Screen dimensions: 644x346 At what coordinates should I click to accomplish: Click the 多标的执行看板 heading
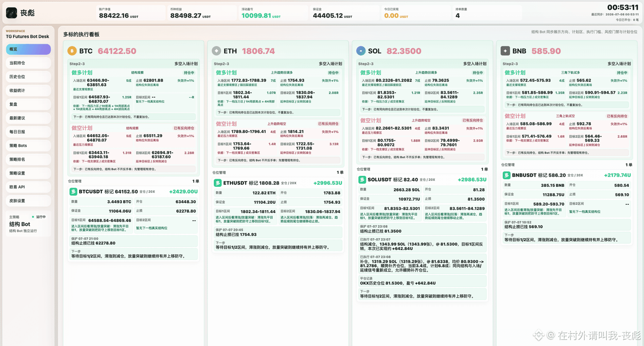coord(81,35)
